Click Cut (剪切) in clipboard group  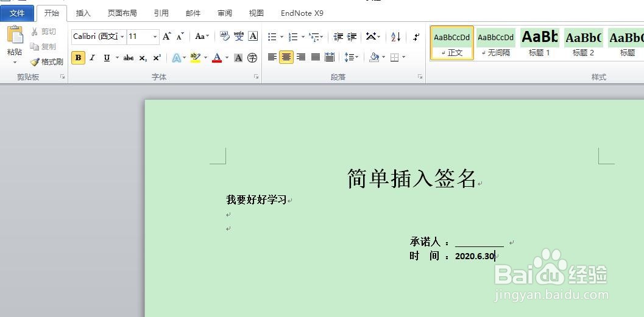tap(43, 32)
